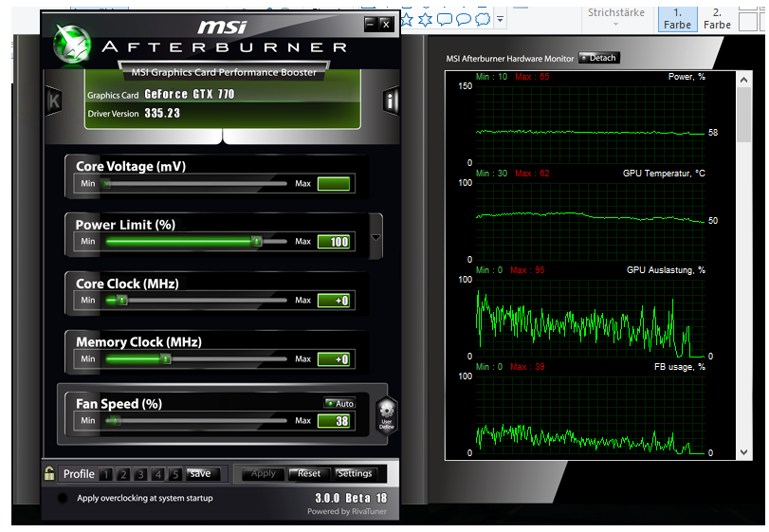Screen dimensions: 769x532
Task: Click version 3.0.0 Beta 18 text
Action: (351, 498)
